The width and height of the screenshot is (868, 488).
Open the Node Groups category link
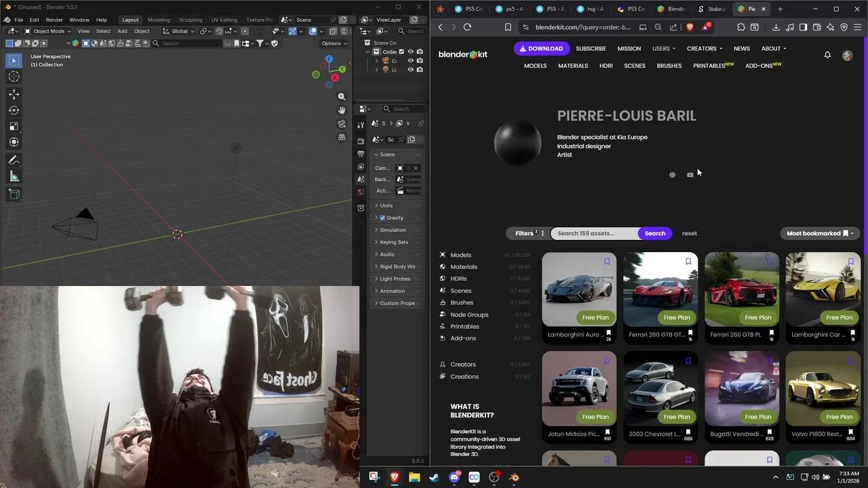pos(469,314)
